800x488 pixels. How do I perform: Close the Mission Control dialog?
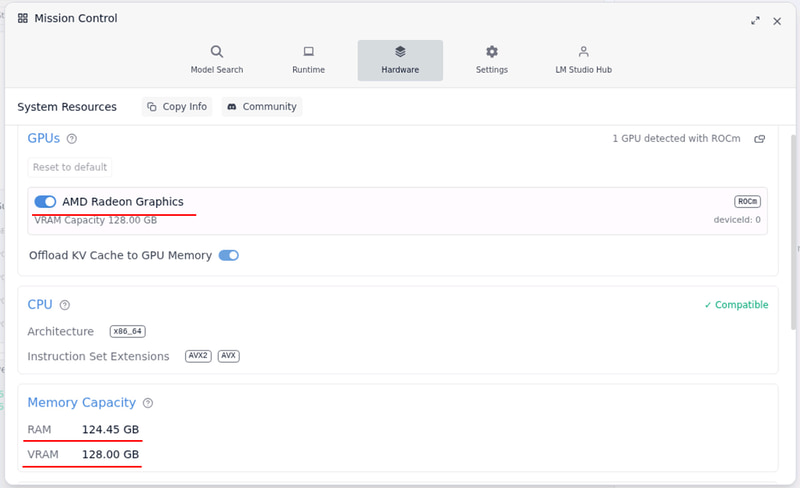[x=777, y=21]
